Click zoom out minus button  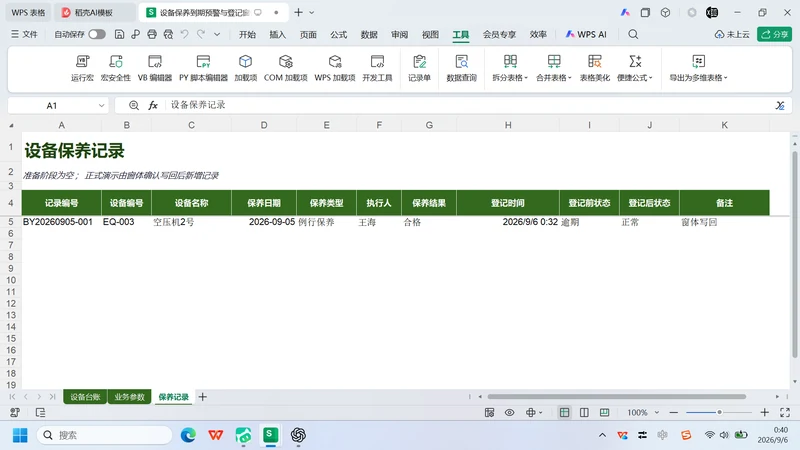[x=673, y=412]
